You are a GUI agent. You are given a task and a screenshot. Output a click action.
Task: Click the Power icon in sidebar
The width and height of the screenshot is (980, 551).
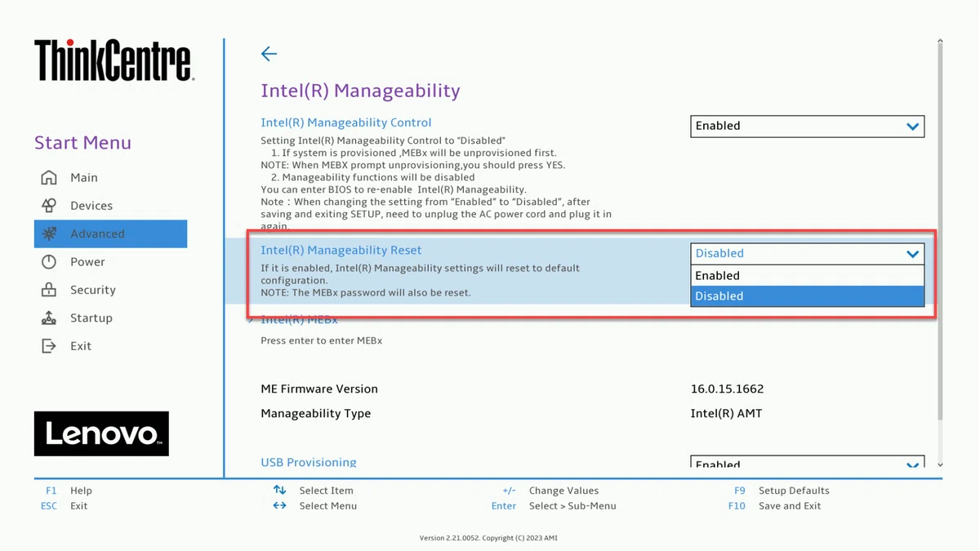tap(49, 262)
